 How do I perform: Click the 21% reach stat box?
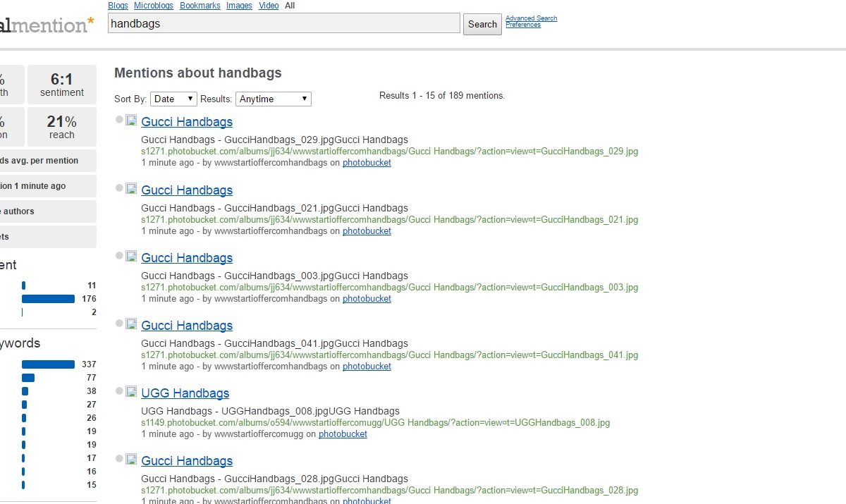62,127
